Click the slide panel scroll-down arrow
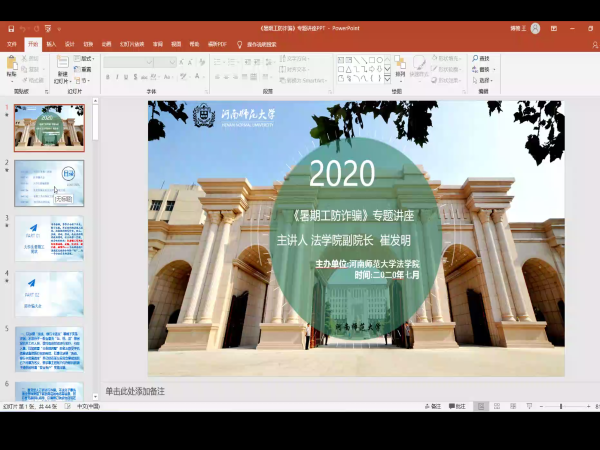Screen dimensions: 600x450 pyautogui.click(x=95, y=397)
